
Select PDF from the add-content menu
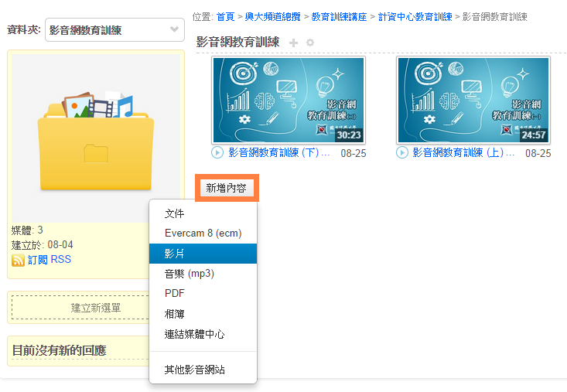[x=174, y=294]
